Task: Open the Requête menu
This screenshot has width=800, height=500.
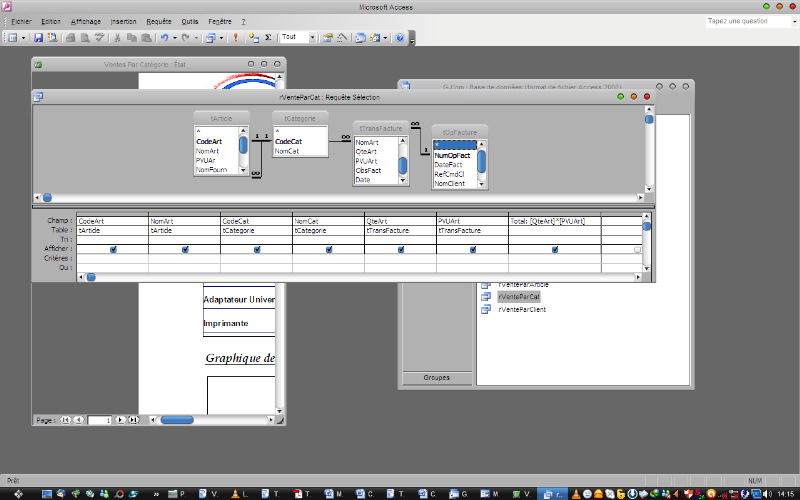Action: (159, 21)
